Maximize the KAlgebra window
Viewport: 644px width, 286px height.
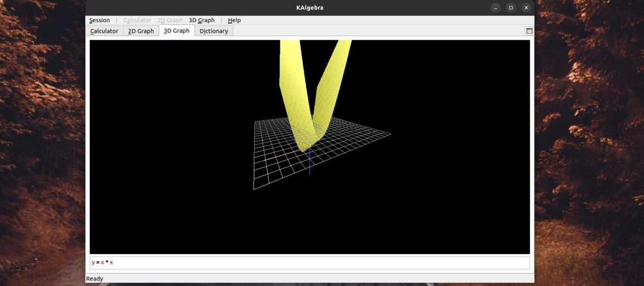coord(511,8)
